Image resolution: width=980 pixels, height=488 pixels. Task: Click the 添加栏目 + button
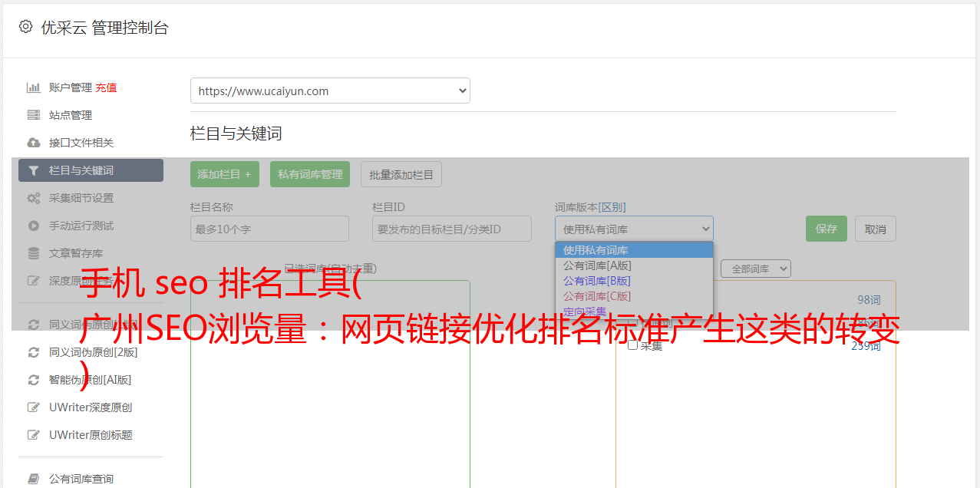pyautogui.click(x=225, y=174)
